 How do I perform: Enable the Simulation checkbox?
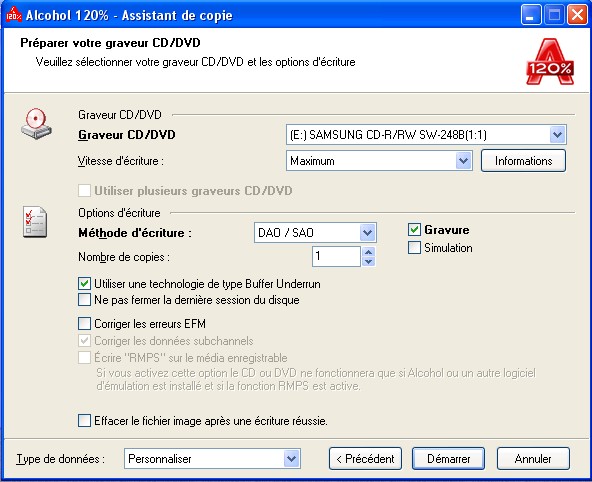click(414, 248)
